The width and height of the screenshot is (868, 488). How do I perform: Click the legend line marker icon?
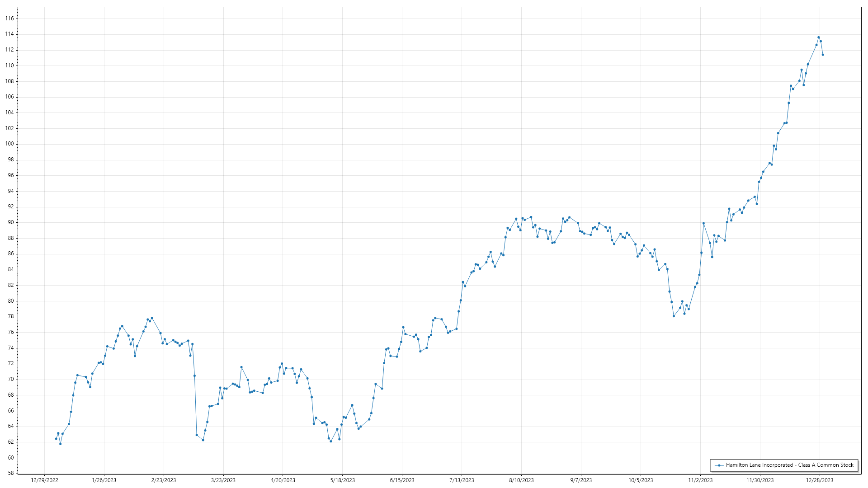719,465
